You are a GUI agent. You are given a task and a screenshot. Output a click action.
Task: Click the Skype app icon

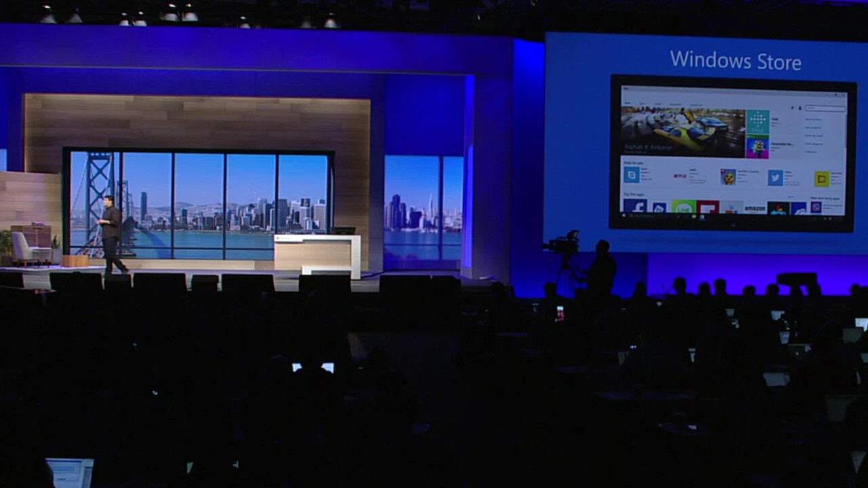pyautogui.click(x=631, y=175)
